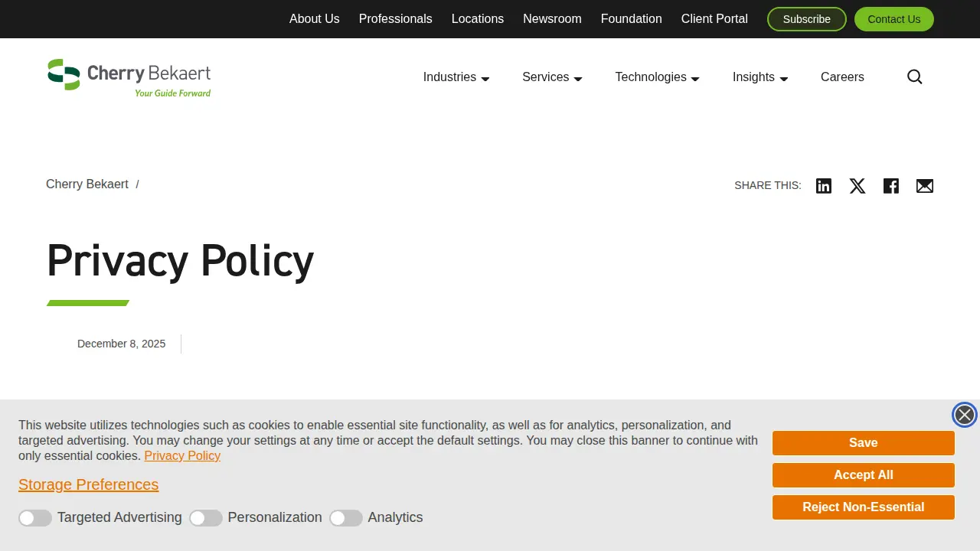
Task: Click the Cherry Bekaert breadcrumb link
Action: (87, 184)
